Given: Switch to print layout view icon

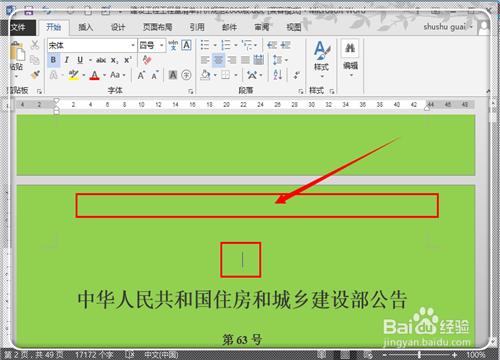Looking at the screenshot, I should coord(345,355).
